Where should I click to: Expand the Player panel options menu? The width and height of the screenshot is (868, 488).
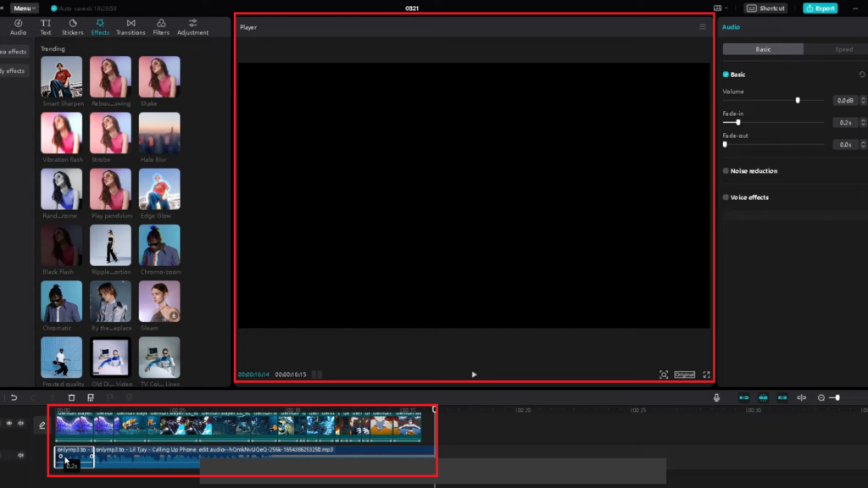[703, 25]
